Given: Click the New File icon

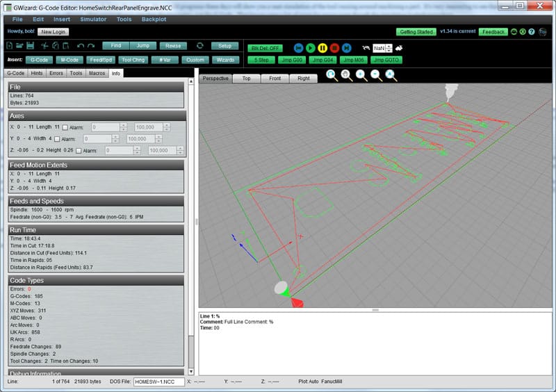Looking at the screenshot, I should click(10, 45).
